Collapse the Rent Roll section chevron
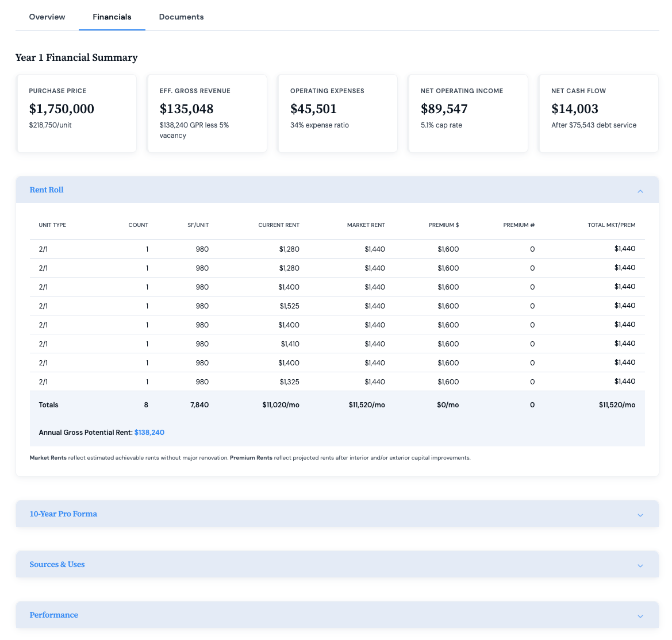The height and width of the screenshot is (640, 672). (640, 191)
